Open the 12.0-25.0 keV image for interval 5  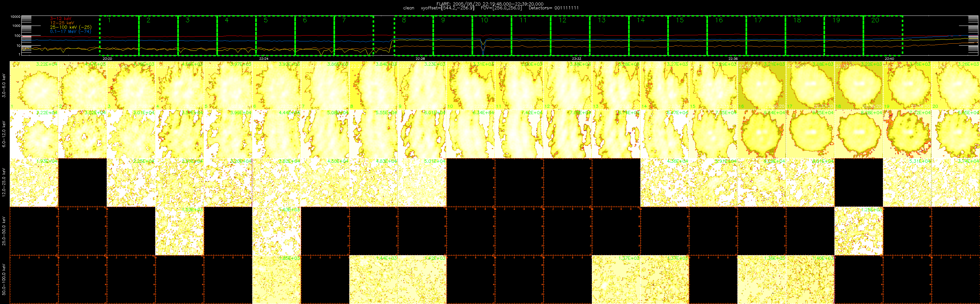[x=228, y=182]
